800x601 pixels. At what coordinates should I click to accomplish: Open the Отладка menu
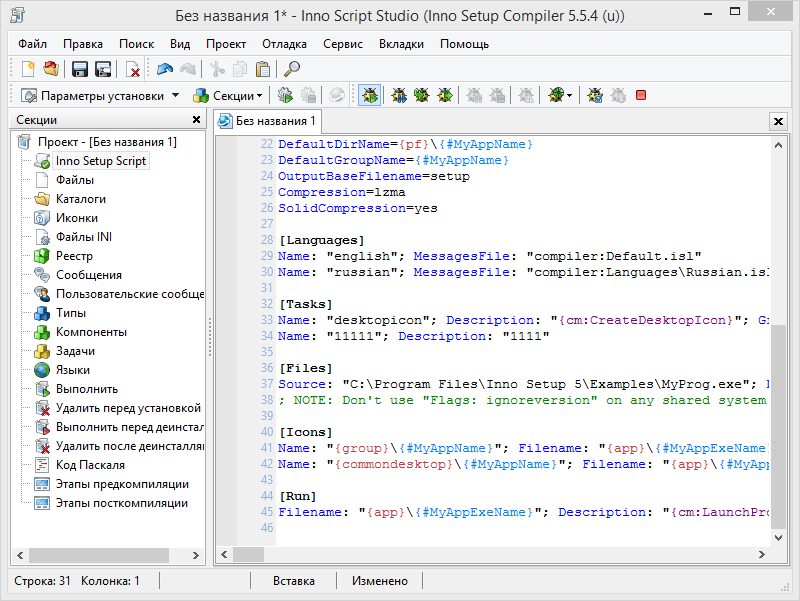pos(284,44)
